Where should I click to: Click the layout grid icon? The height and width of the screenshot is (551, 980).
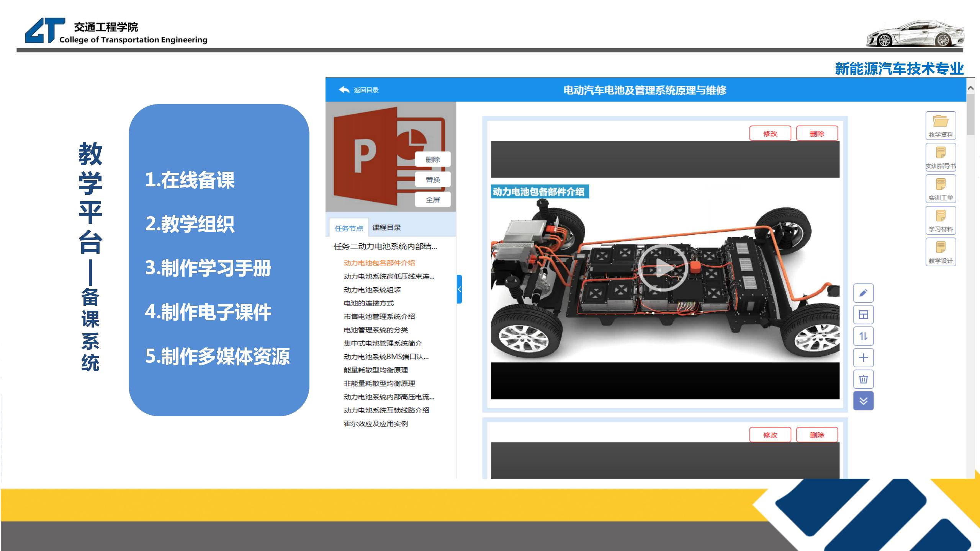(x=863, y=315)
